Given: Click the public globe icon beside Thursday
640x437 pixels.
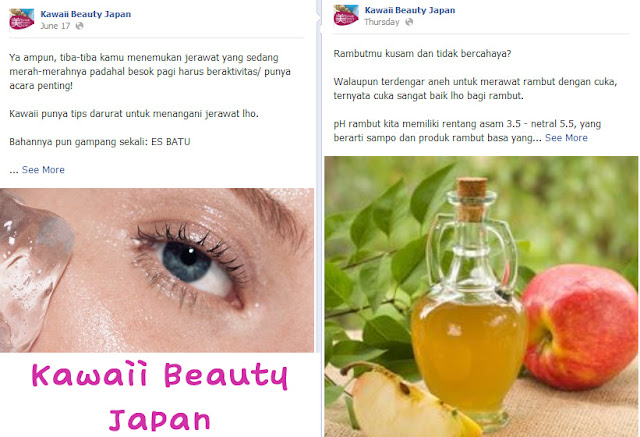Looking at the screenshot, I should click(x=409, y=22).
